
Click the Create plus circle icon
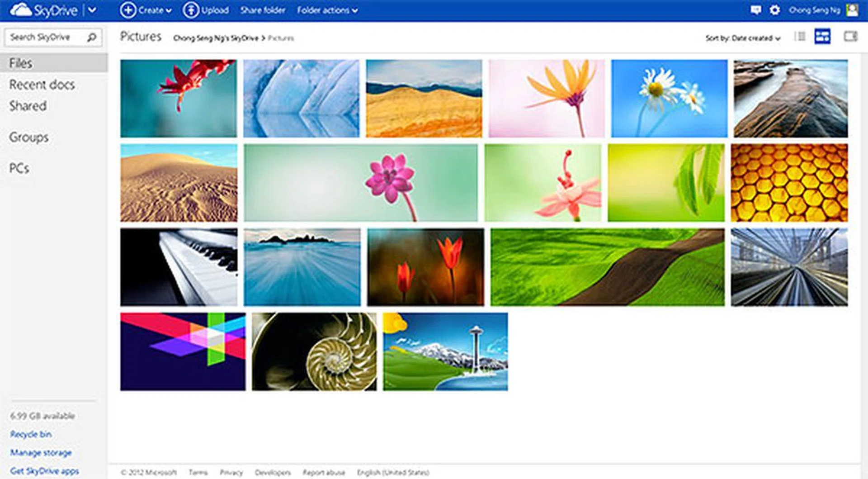point(128,10)
